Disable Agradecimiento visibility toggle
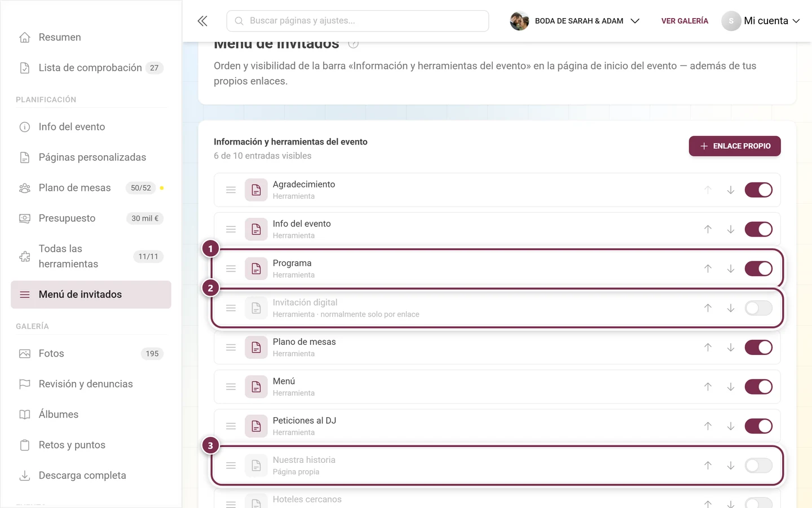 tap(758, 190)
